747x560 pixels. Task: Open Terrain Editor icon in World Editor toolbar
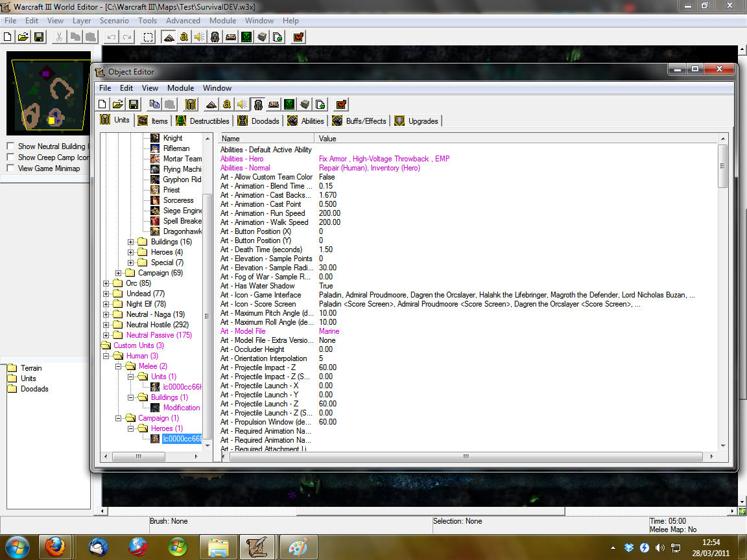pyautogui.click(x=168, y=37)
